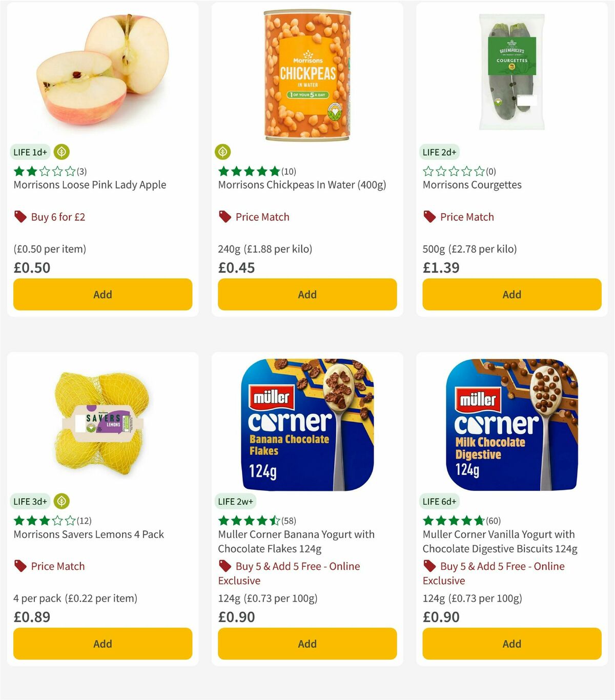Click the leaf icon on Savers Lemons card
The height and width of the screenshot is (700, 615).
(x=61, y=501)
